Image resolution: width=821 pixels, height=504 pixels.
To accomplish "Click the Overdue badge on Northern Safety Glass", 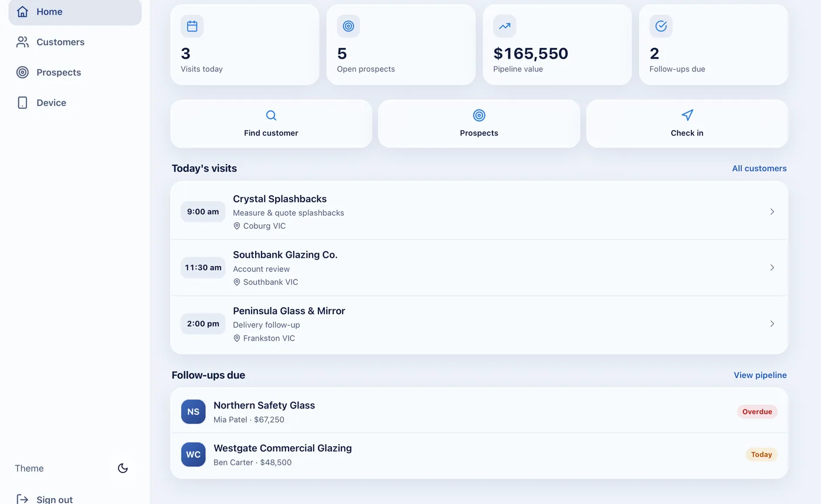I will click(x=757, y=411).
